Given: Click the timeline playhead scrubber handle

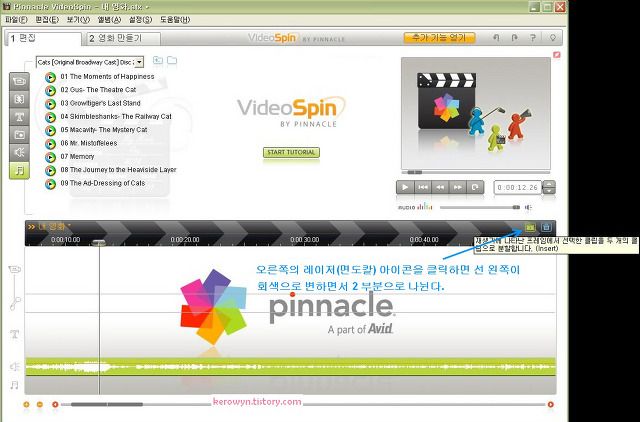Looking at the screenshot, I should click(98, 242).
